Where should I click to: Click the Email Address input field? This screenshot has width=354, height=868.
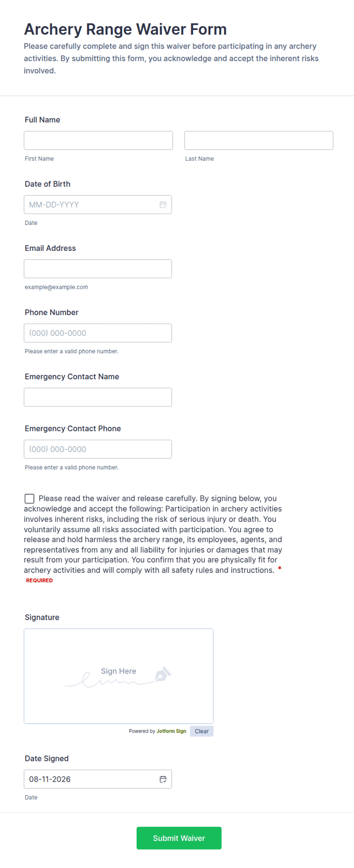[x=98, y=269]
